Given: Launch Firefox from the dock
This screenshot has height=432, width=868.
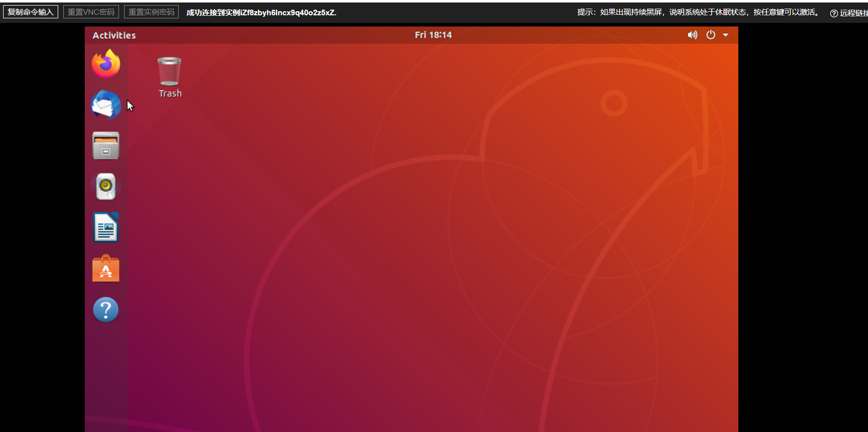Looking at the screenshot, I should coord(106,64).
